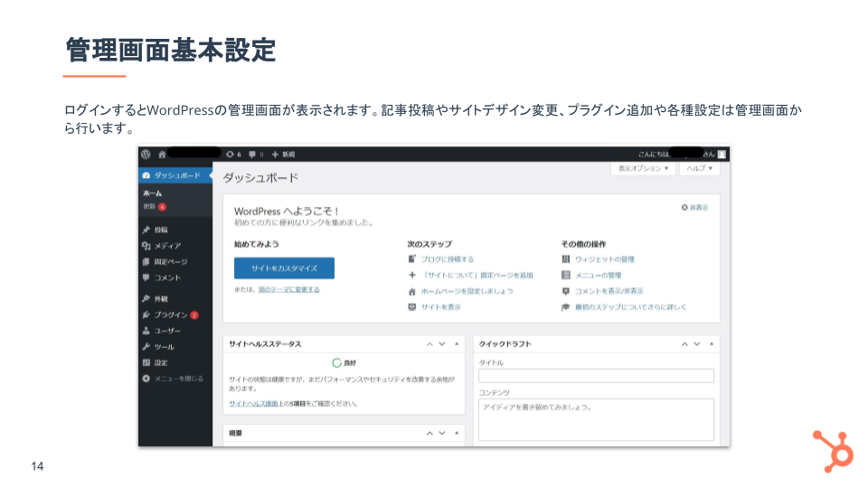
Task: Click the edit icon beside ブログに投稿する
Action: [x=412, y=259]
